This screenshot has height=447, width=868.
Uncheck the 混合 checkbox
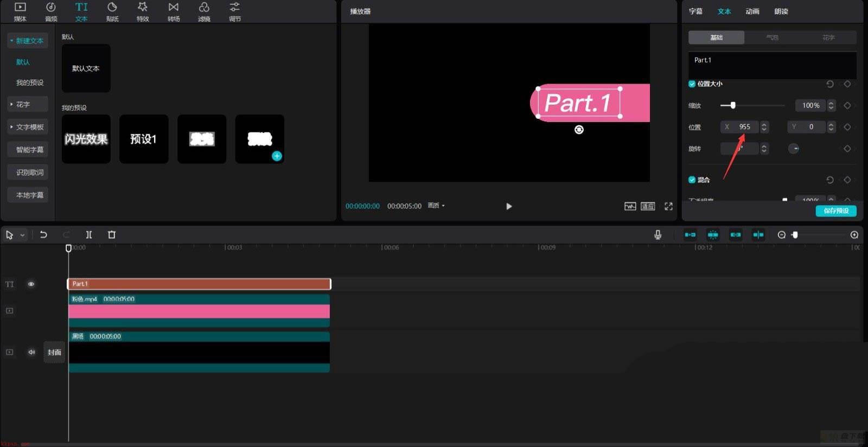pyautogui.click(x=692, y=180)
